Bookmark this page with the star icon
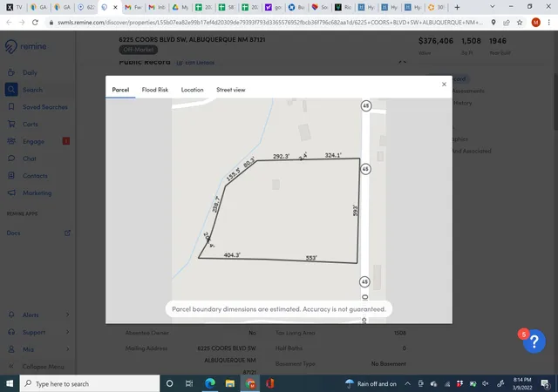This screenshot has height=392, width=558. [520, 23]
